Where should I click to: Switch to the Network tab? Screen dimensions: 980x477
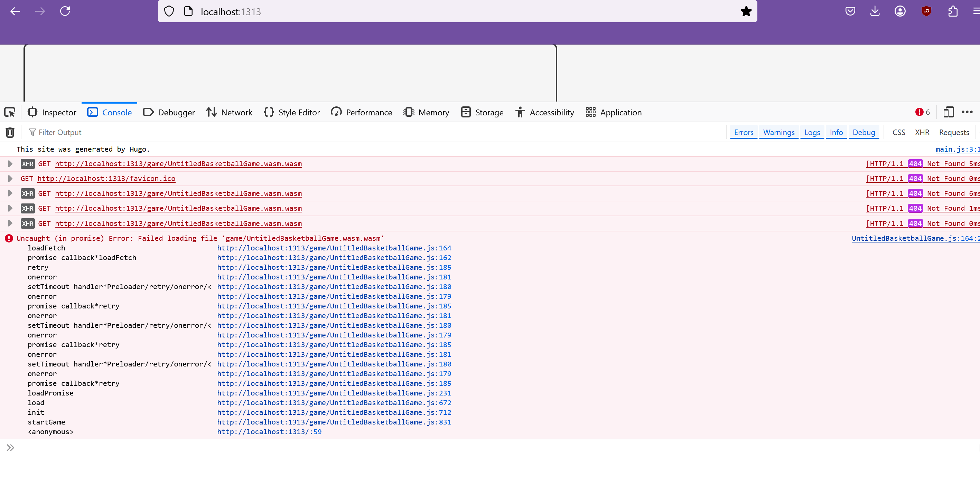(229, 112)
